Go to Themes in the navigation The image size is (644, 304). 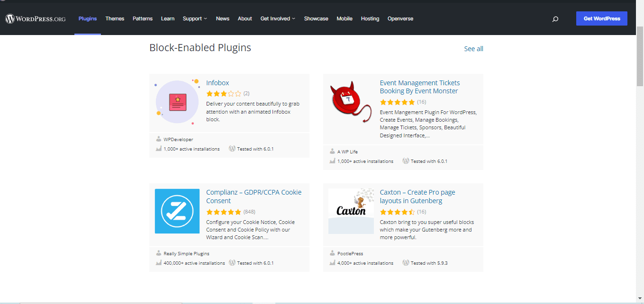115,19
